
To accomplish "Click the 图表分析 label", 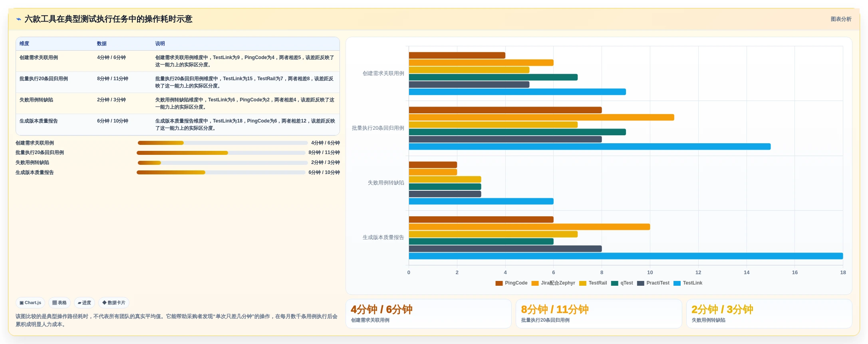I will click(841, 19).
